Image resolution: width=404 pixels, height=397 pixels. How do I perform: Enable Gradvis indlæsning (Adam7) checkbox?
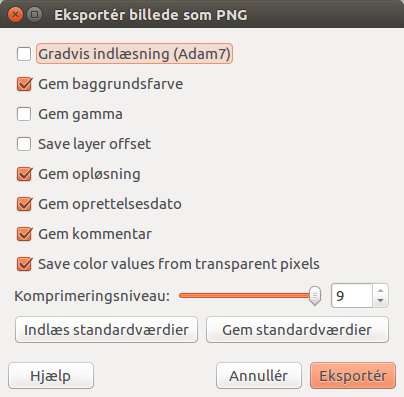[24, 54]
